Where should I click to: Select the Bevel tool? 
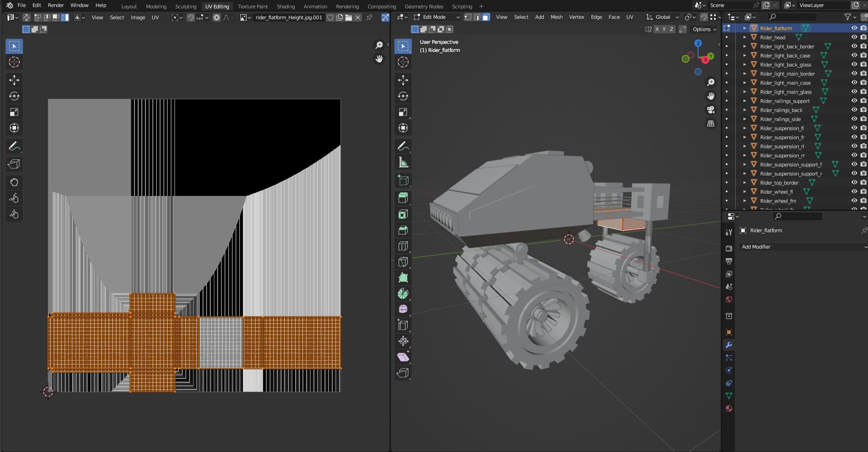tap(403, 230)
